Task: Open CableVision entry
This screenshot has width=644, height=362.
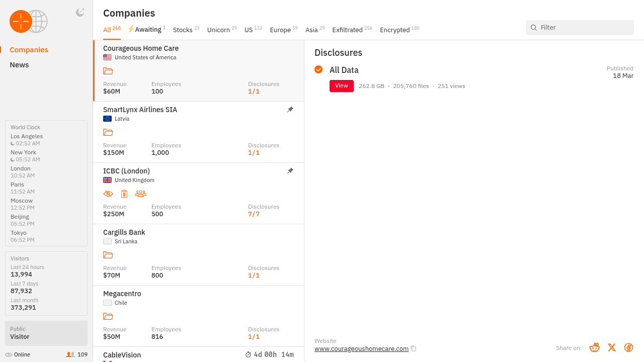Action: pyautogui.click(x=199, y=354)
